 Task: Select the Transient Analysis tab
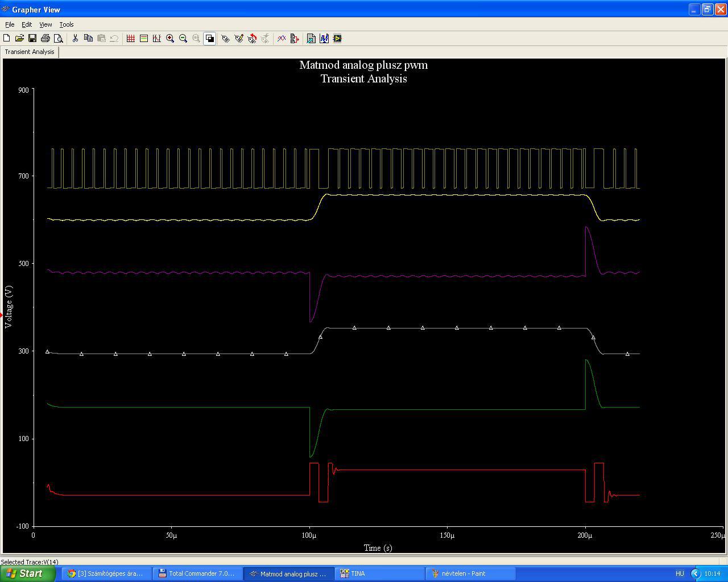click(x=30, y=52)
